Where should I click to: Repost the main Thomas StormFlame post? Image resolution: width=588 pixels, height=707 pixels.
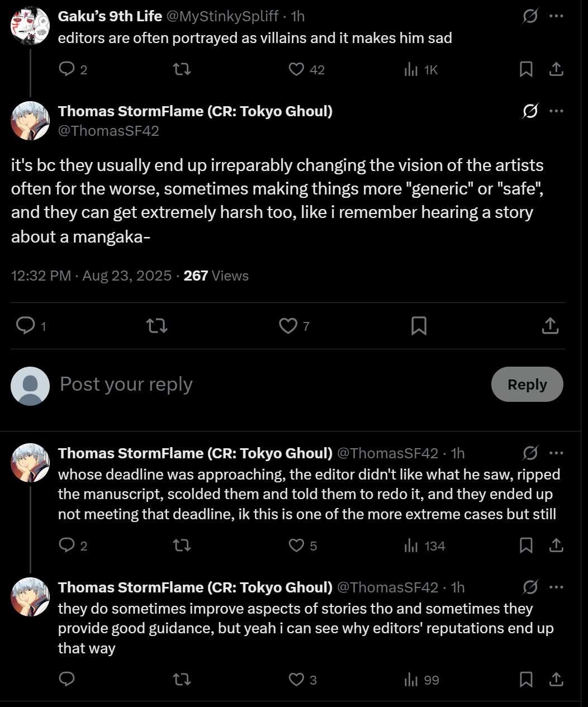point(157,326)
